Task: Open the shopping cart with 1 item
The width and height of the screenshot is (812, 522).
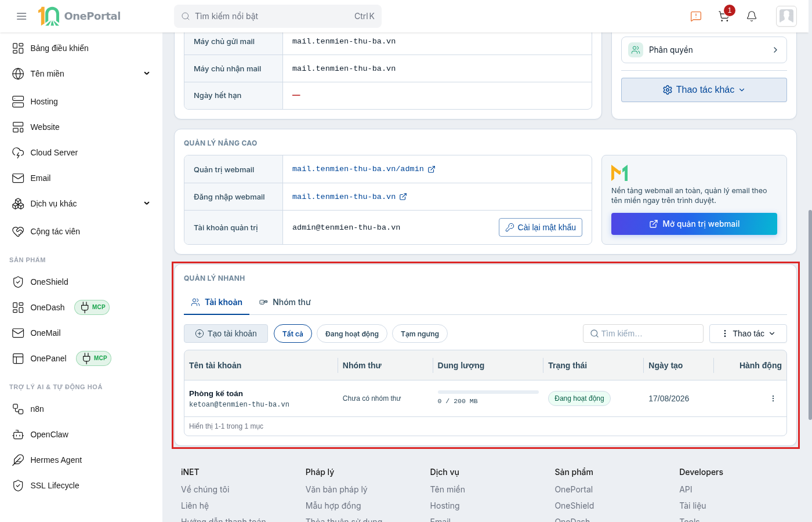Action: pyautogui.click(x=724, y=16)
